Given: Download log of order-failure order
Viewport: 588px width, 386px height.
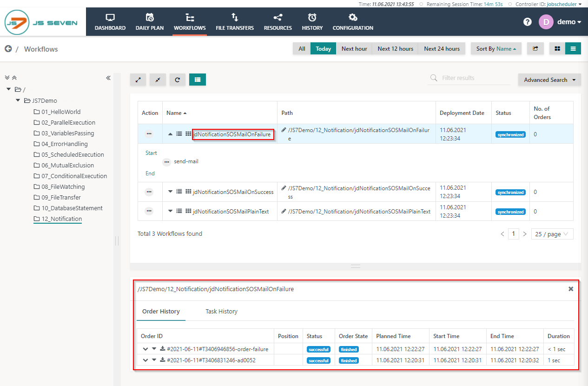Looking at the screenshot, I should (x=162, y=348).
